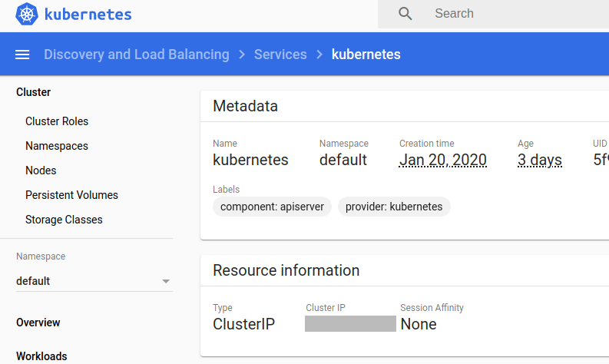Open Storage Classes sidebar item

pyautogui.click(x=64, y=220)
